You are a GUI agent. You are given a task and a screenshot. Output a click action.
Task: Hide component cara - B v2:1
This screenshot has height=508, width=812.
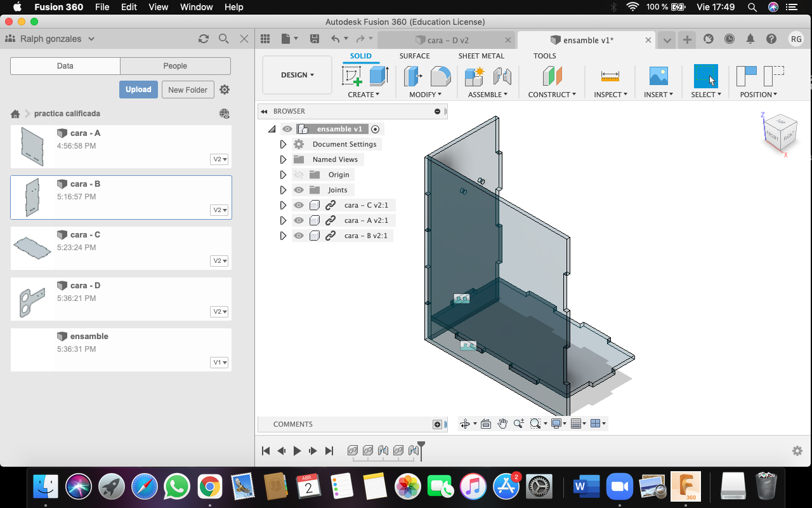coord(299,236)
